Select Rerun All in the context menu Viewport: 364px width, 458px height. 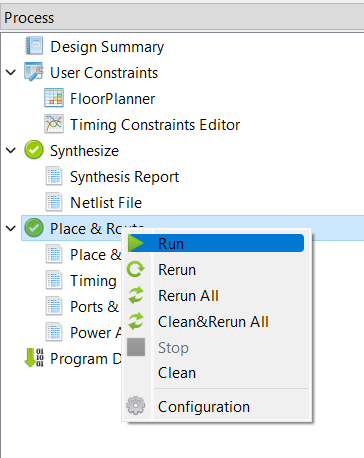216,295
